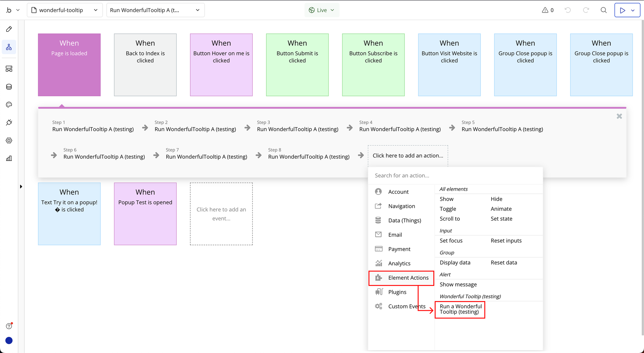The height and width of the screenshot is (353, 644).
Task: Click the issues warning triangle icon
Action: (545, 10)
